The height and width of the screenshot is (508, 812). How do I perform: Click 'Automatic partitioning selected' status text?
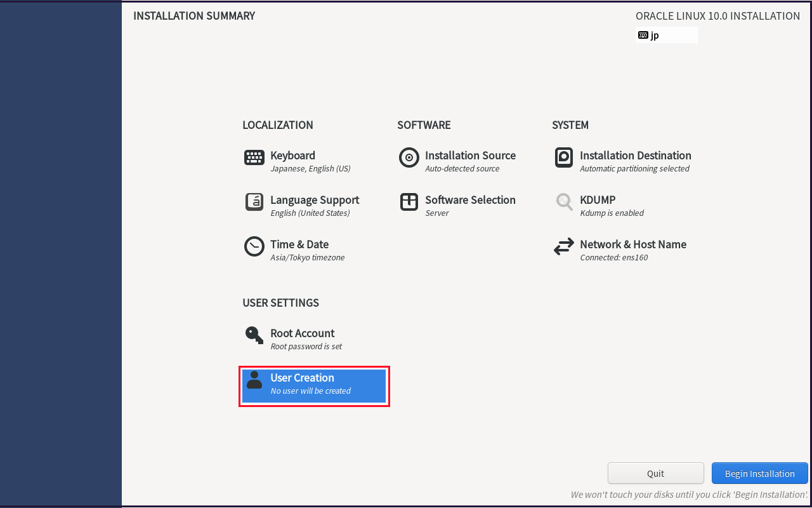tap(635, 169)
